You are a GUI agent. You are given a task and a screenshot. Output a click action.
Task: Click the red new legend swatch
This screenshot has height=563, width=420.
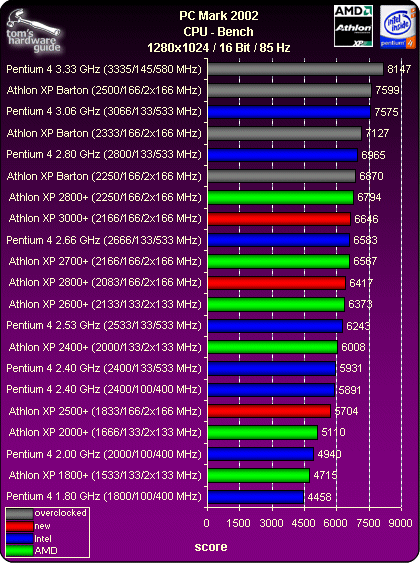point(20,526)
